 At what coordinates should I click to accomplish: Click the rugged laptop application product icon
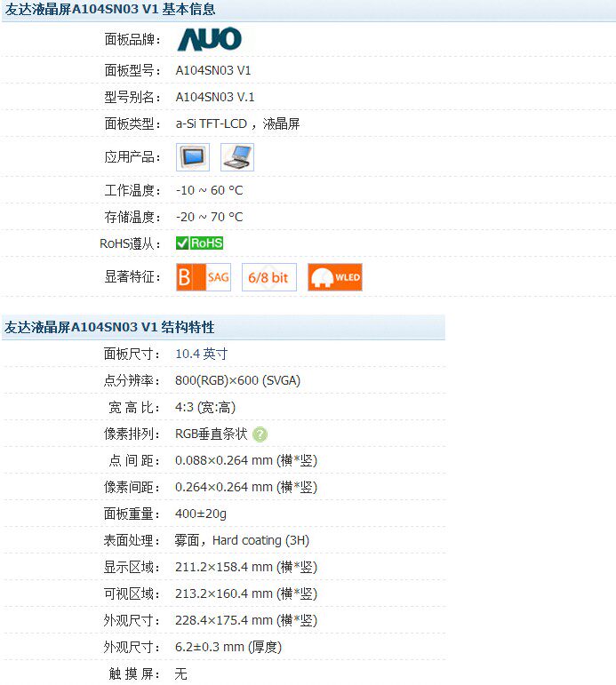[x=237, y=157]
